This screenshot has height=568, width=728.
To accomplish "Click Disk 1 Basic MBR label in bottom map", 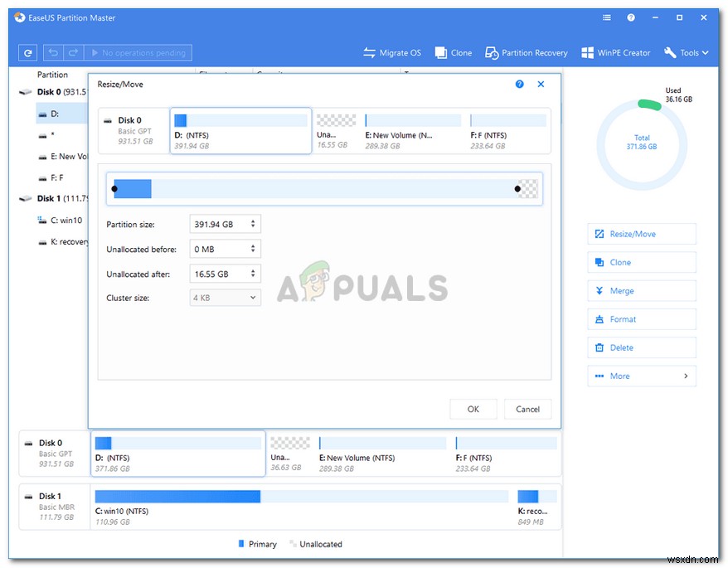I will coord(55,507).
